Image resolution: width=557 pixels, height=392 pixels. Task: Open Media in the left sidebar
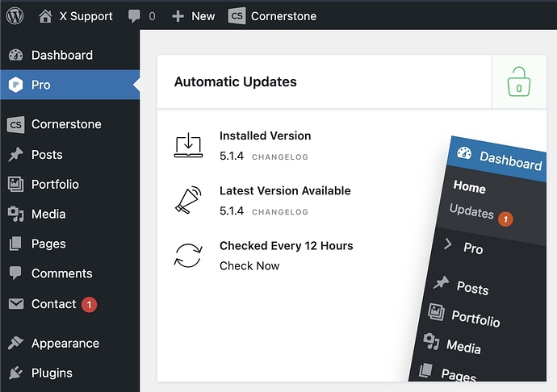coord(48,214)
